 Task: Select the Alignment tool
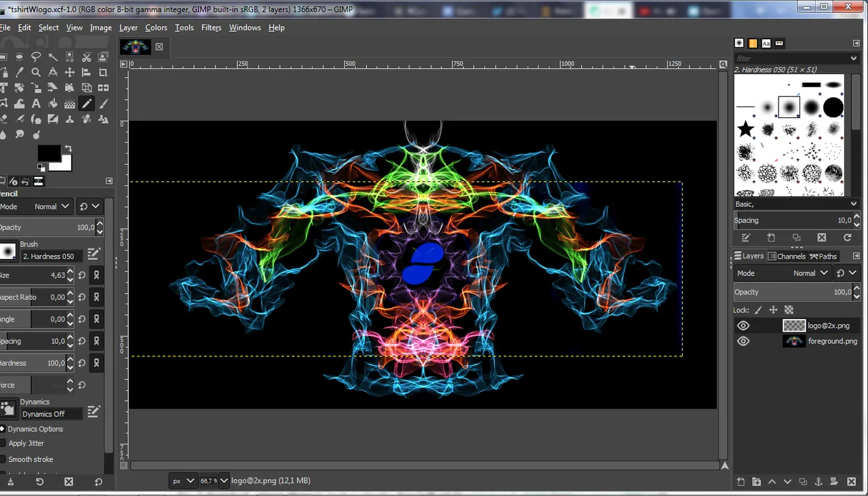(x=87, y=73)
